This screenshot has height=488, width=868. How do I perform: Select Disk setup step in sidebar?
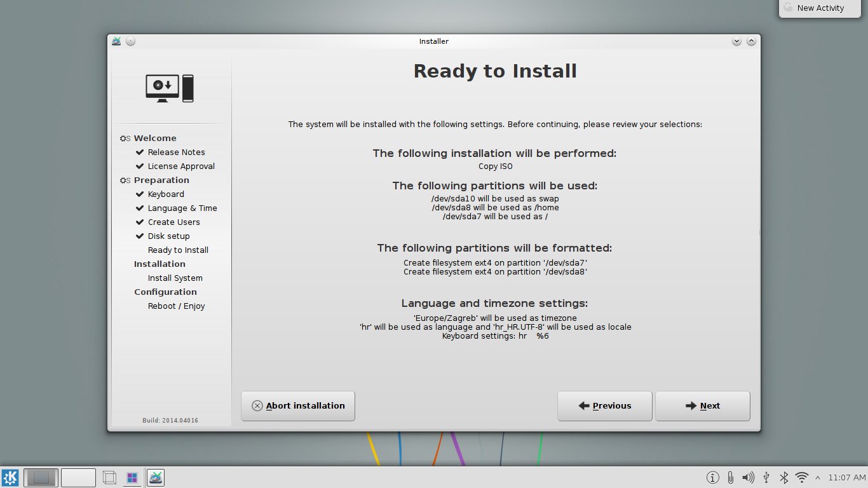168,236
